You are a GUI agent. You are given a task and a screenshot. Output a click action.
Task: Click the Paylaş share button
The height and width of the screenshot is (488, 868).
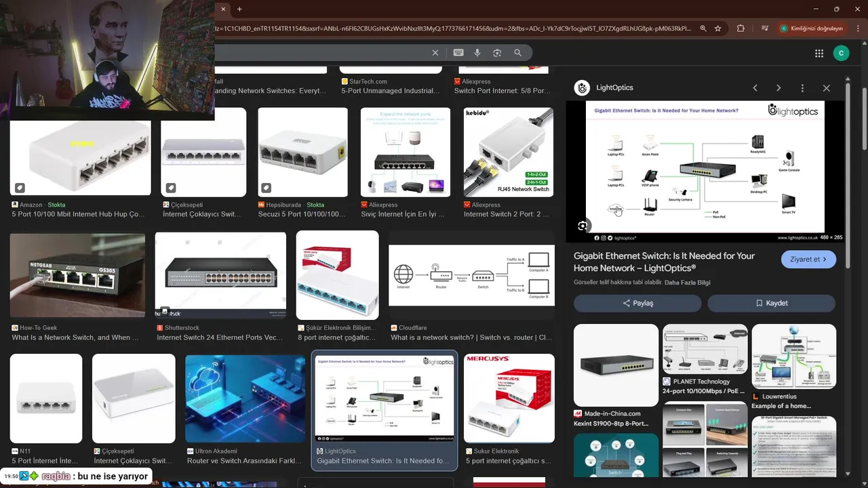tap(637, 303)
